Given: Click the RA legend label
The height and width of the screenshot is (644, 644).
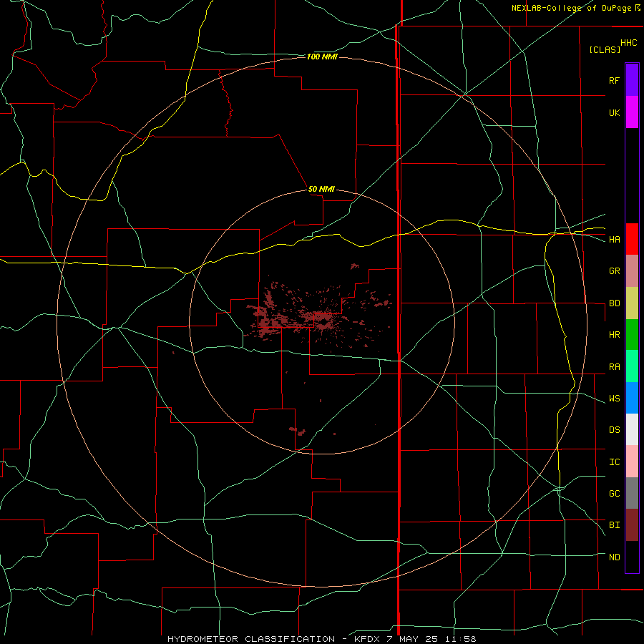Looking at the screenshot, I should tap(614, 367).
